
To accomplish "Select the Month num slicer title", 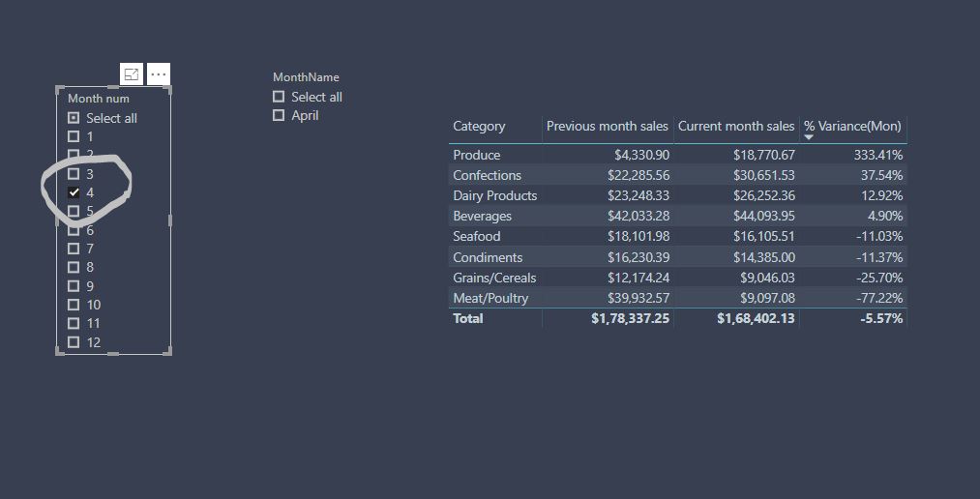I will [x=99, y=99].
